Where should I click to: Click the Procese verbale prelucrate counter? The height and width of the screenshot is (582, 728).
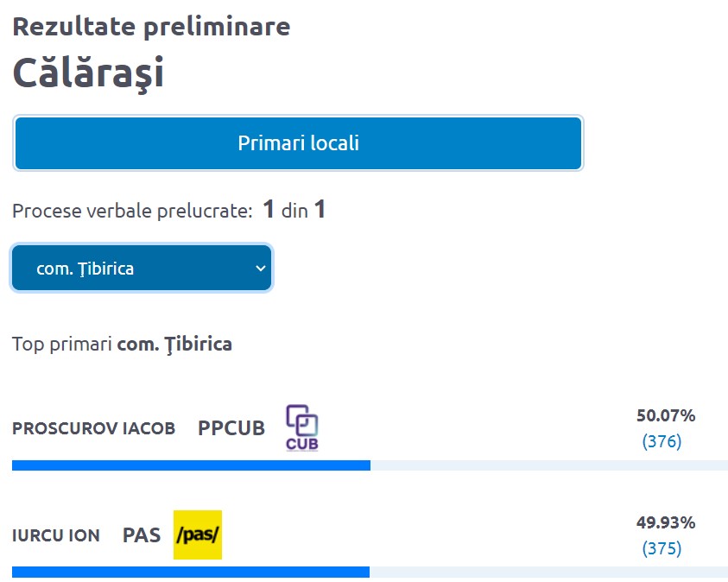(x=169, y=210)
